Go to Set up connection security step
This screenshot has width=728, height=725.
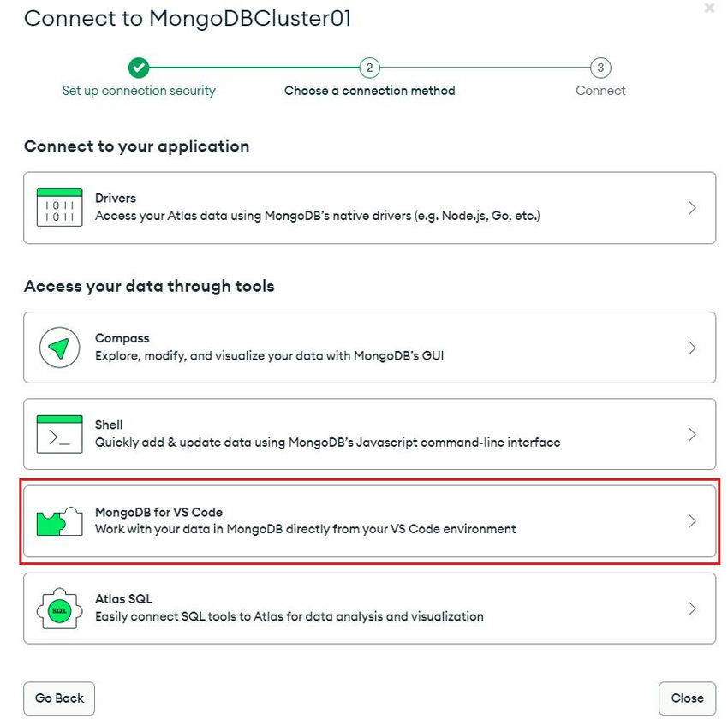[x=139, y=91]
